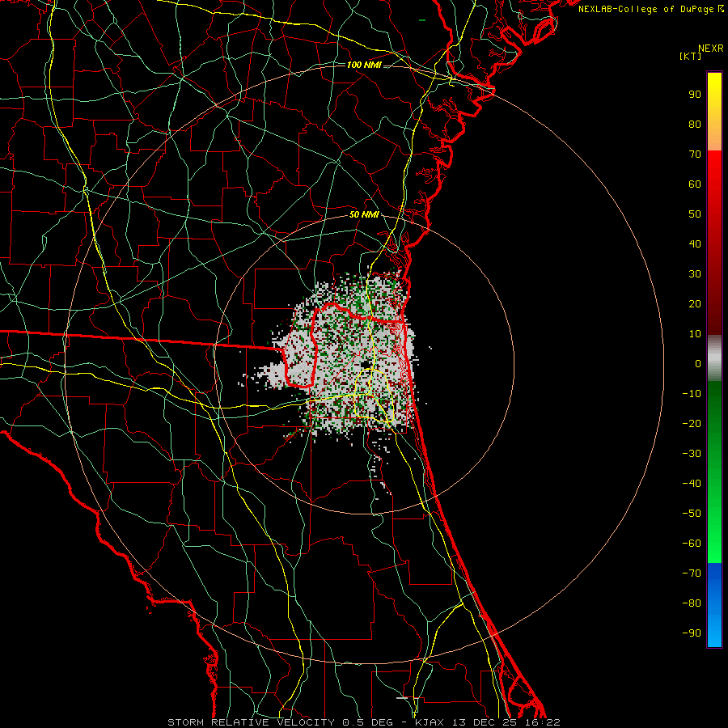Click the positive 10 value on velocity scale
The width and height of the screenshot is (728, 728).
click(x=695, y=334)
